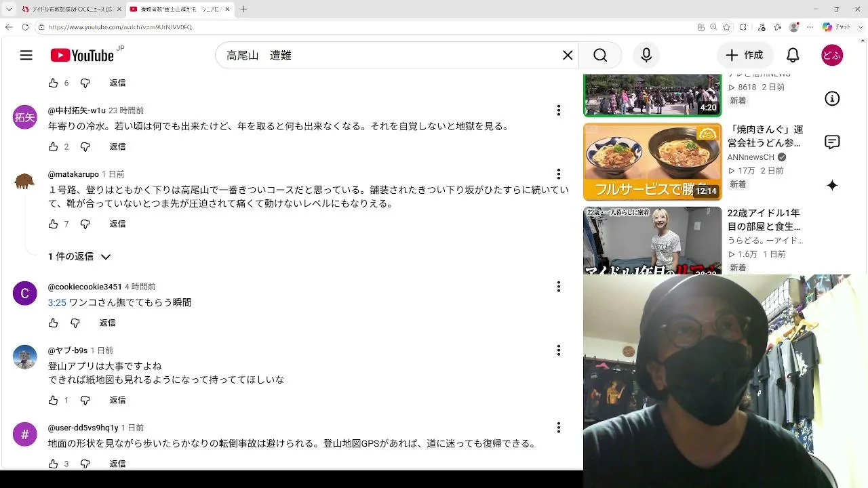
Task: Open the 22歳アイドル video thumbnail
Action: pos(652,241)
